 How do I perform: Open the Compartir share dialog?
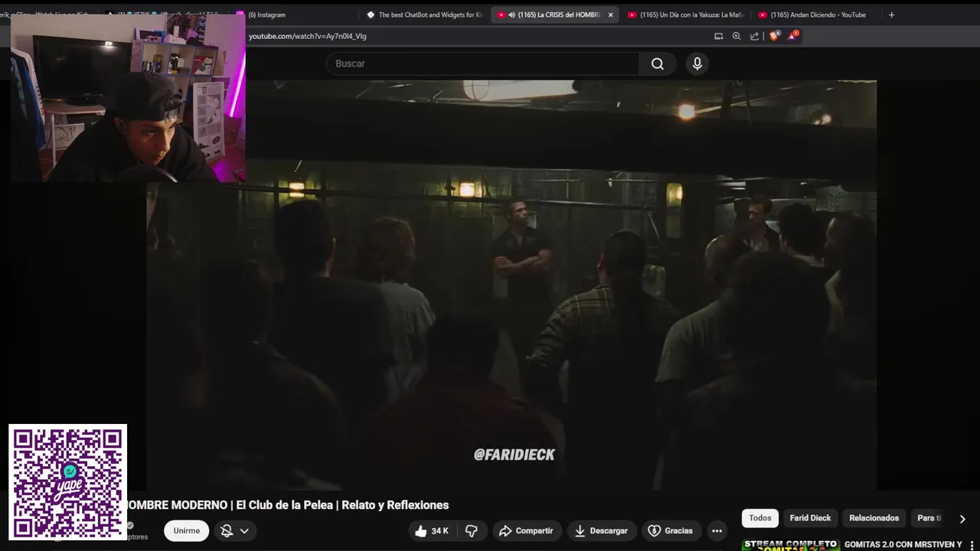pos(526,530)
